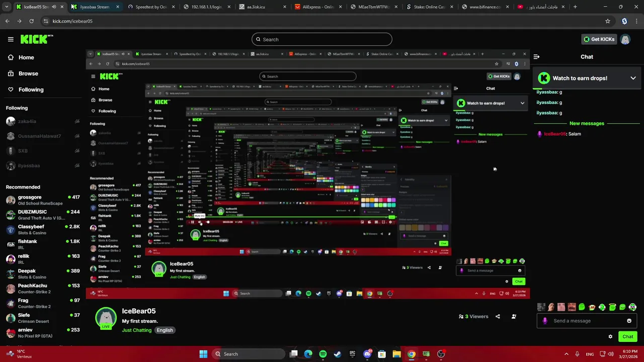
Task: Open the IceBear05 channel name link
Action: coord(139,311)
